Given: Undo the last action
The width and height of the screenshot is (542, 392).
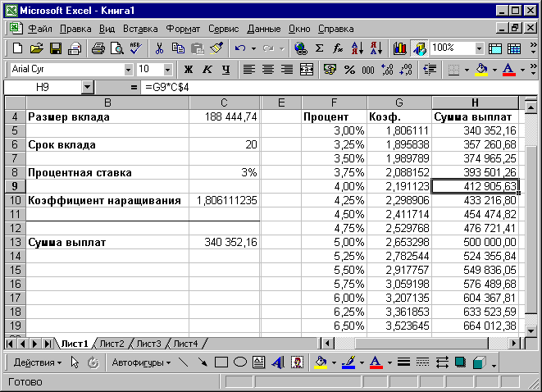Looking at the screenshot, I should 240,48.
